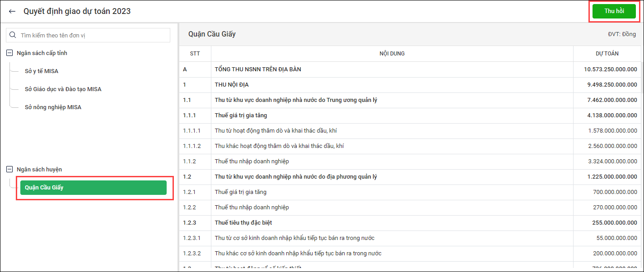Select Sở y tế MISA unit

(42, 71)
